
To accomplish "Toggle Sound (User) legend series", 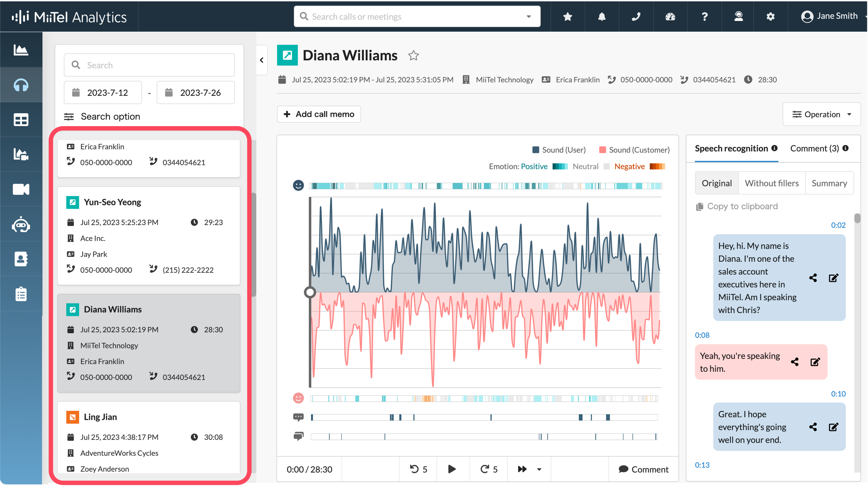I will tap(559, 150).
